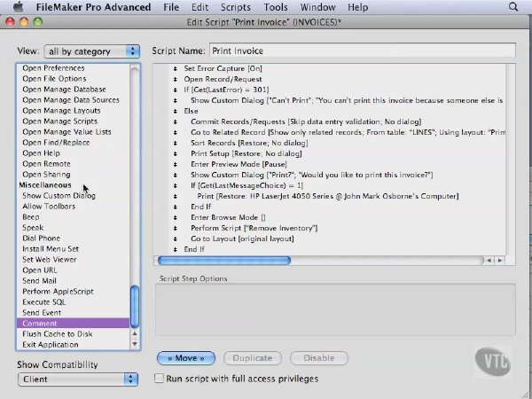
Task: Open the Window menu
Action: point(317,7)
